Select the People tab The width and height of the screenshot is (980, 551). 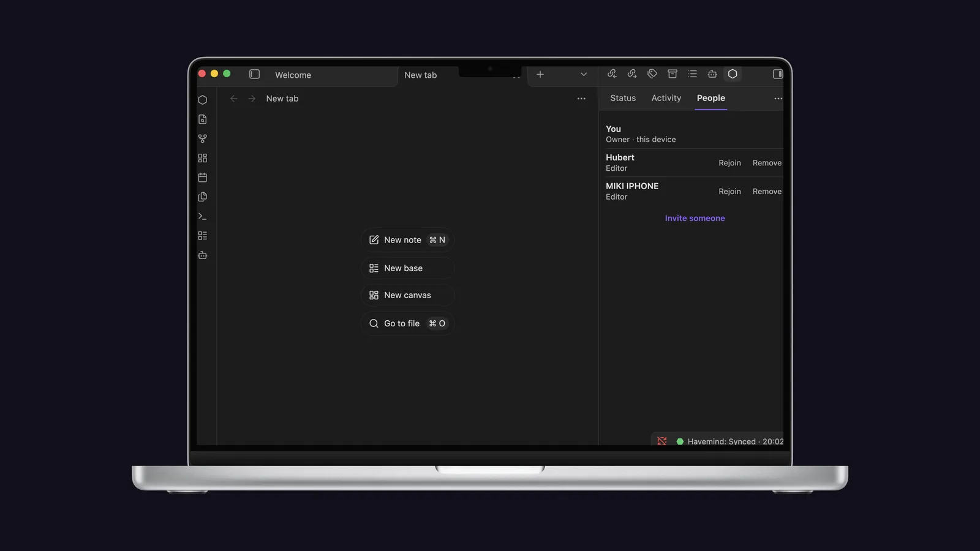point(711,98)
